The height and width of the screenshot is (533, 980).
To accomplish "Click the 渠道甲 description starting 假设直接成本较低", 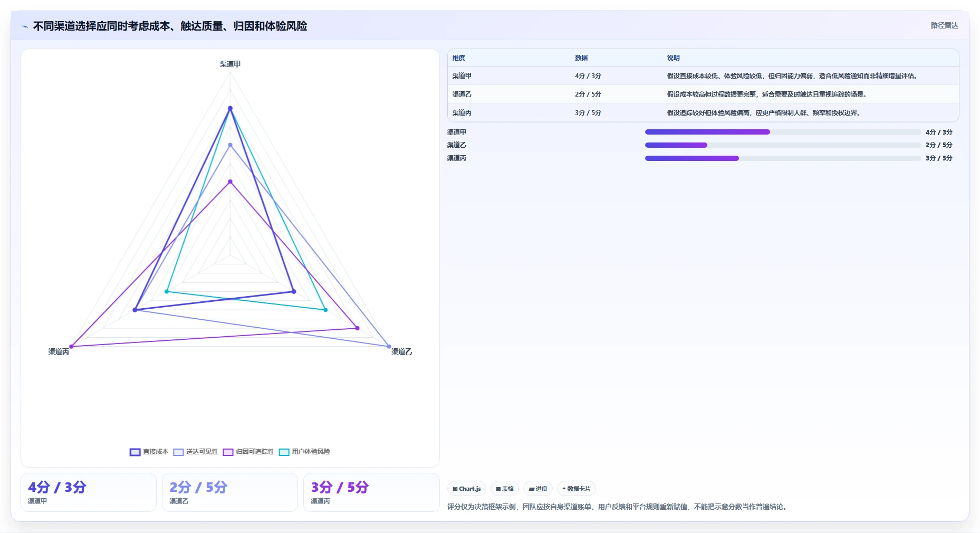I will coord(793,76).
